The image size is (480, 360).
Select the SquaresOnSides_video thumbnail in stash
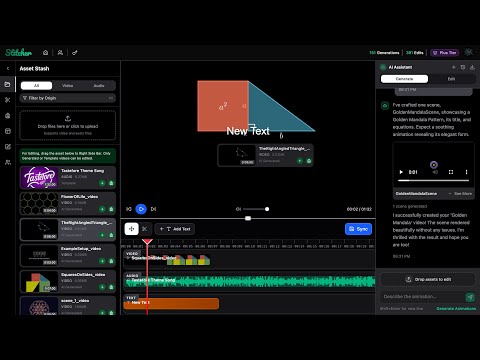(39, 281)
